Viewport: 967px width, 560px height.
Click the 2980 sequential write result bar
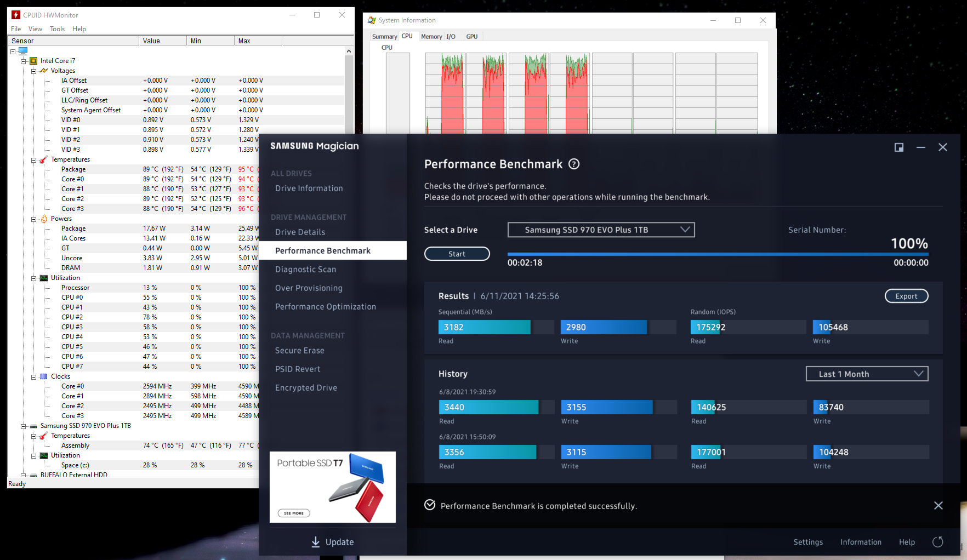(618, 327)
